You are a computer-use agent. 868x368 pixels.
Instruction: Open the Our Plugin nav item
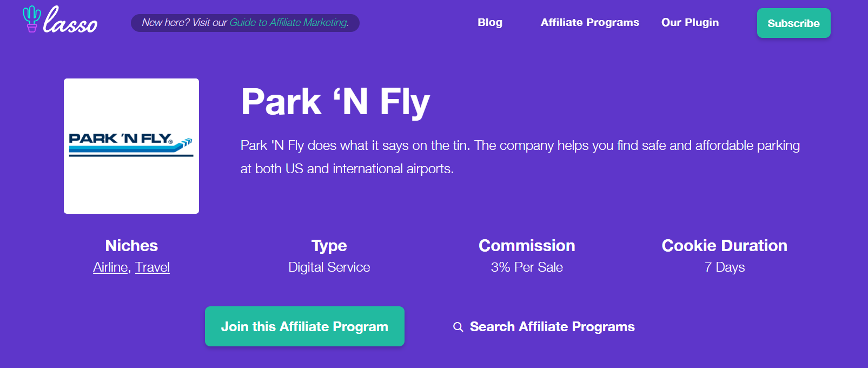690,23
